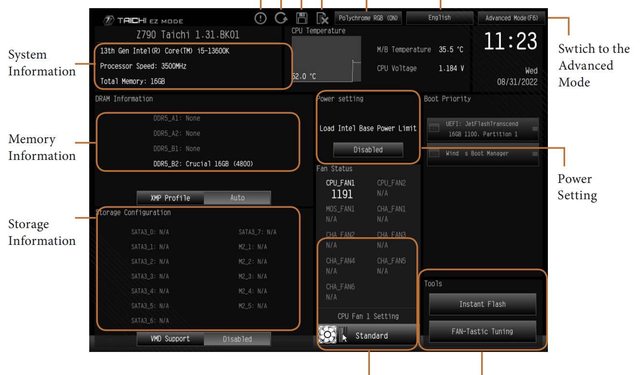Toggle Load Intel Base Power Limit Disabled
Image resolution: width=640 pixels, height=375 pixels.
coord(368,150)
